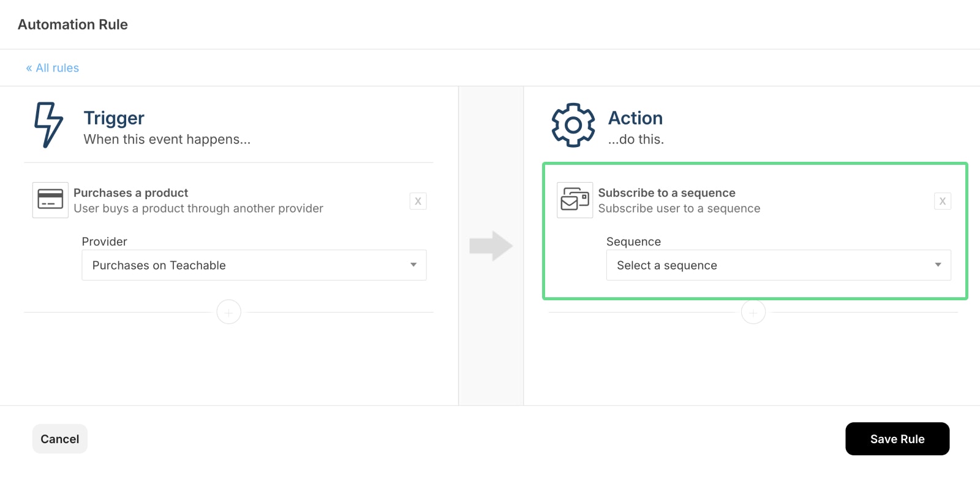
Task: Open the Provider dropdown
Action: 254,265
